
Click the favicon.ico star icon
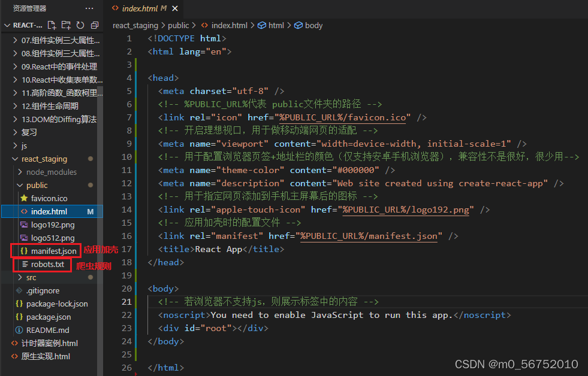[25, 198]
